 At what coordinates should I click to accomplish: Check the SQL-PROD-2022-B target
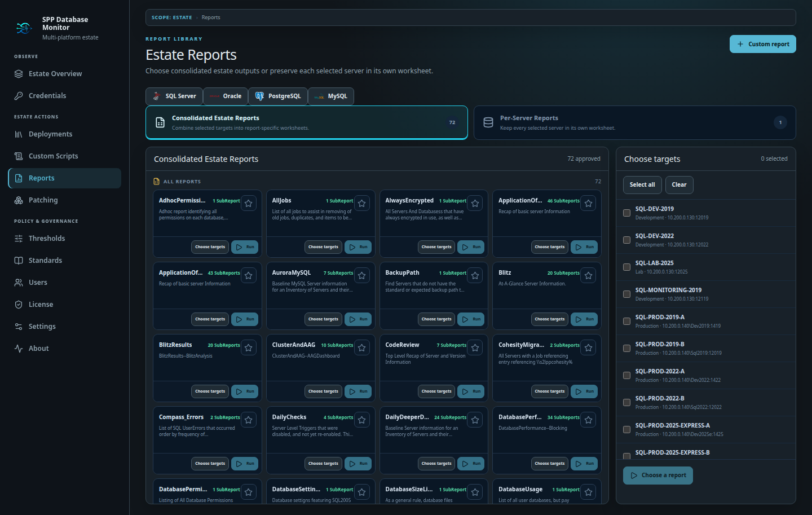pos(626,403)
